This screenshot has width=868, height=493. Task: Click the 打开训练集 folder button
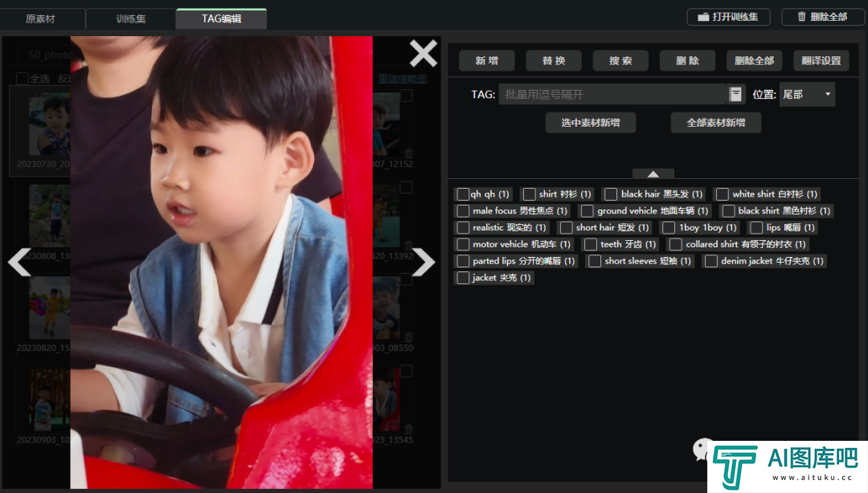pyautogui.click(x=730, y=17)
